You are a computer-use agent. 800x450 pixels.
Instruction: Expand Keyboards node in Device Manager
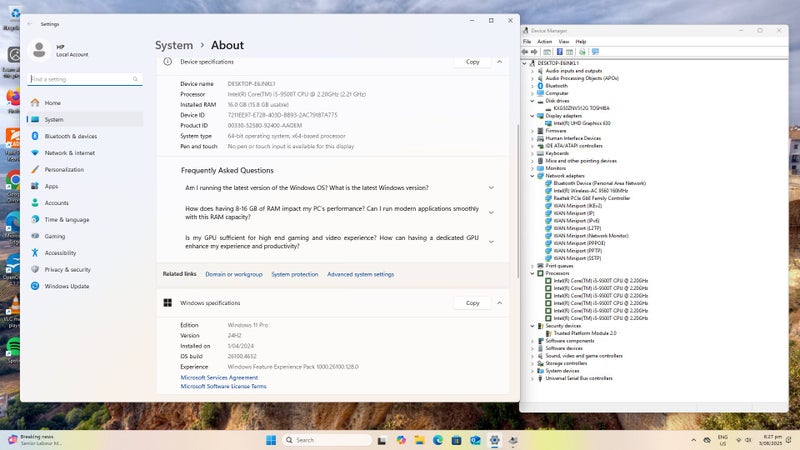[532, 153]
